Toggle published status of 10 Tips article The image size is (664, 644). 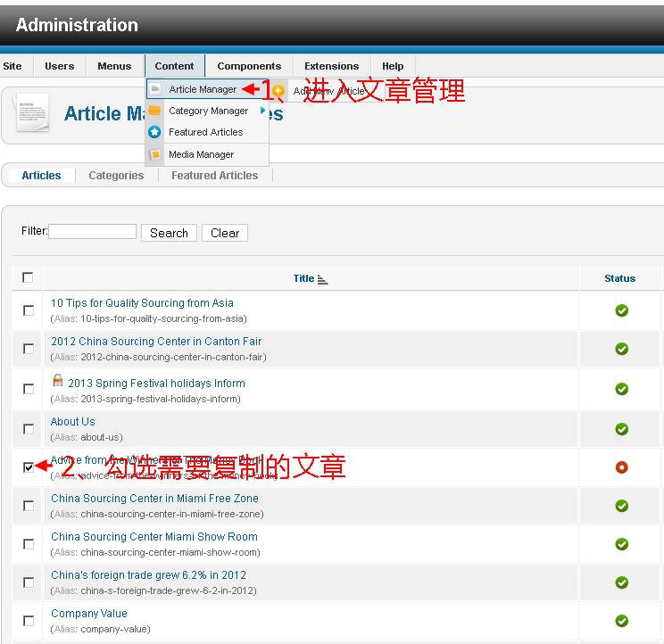coord(621,310)
